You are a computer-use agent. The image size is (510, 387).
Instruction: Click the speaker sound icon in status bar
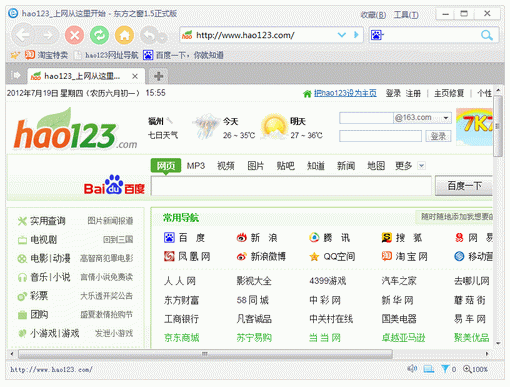412,368
